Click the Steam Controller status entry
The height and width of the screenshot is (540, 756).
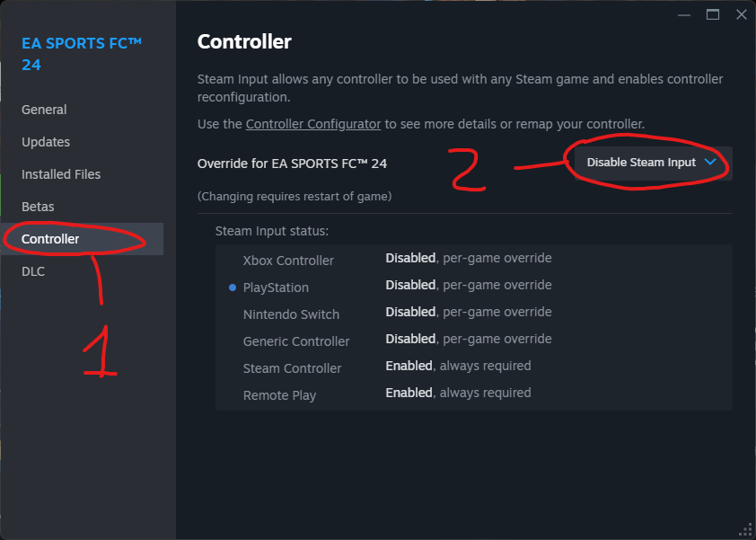coord(292,368)
